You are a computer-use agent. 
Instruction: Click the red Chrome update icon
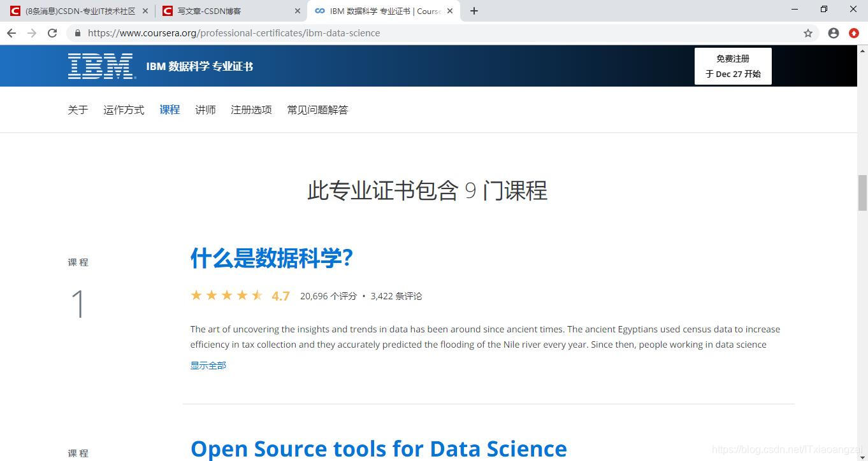pos(854,33)
